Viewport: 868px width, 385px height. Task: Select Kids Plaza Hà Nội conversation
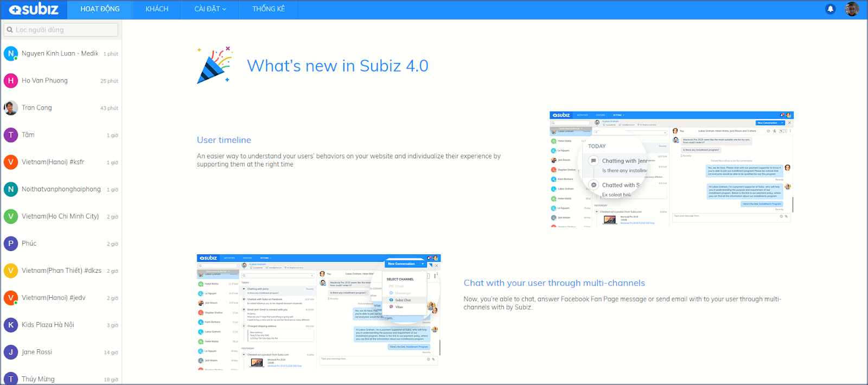click(x=61, y=325)
